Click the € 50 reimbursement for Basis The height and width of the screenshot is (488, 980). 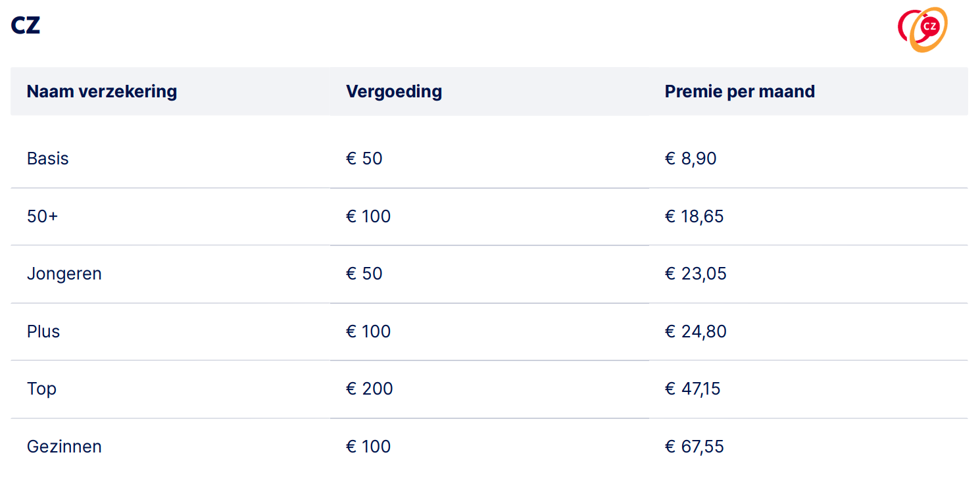pyautogui.click(x=364, y=159)
